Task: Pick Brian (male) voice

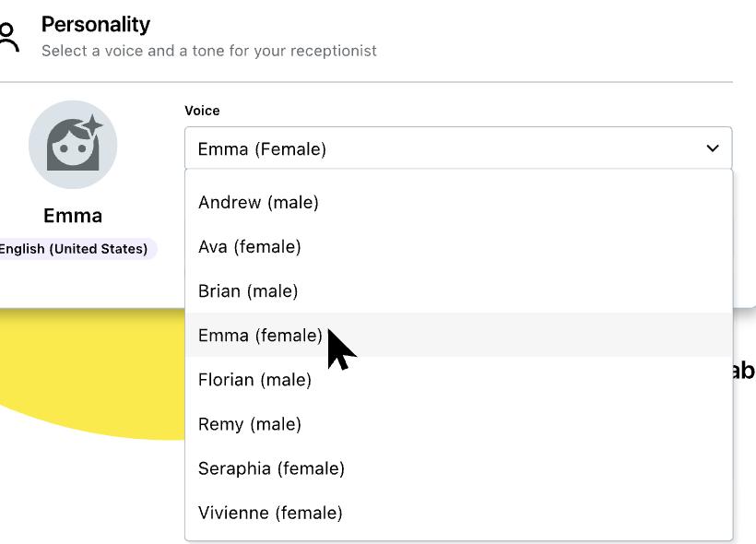Action: pos(248,290)
